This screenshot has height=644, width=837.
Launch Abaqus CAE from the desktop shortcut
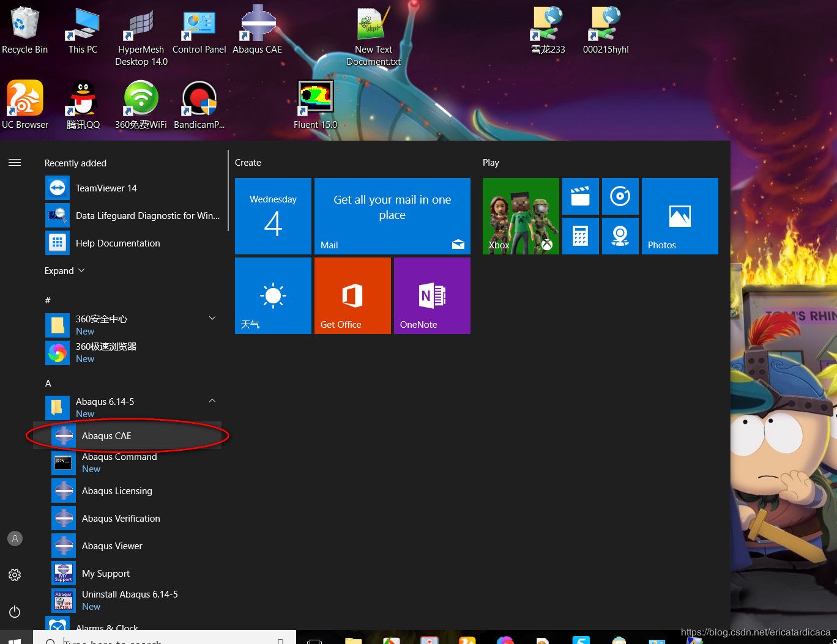tap(258, 31)
